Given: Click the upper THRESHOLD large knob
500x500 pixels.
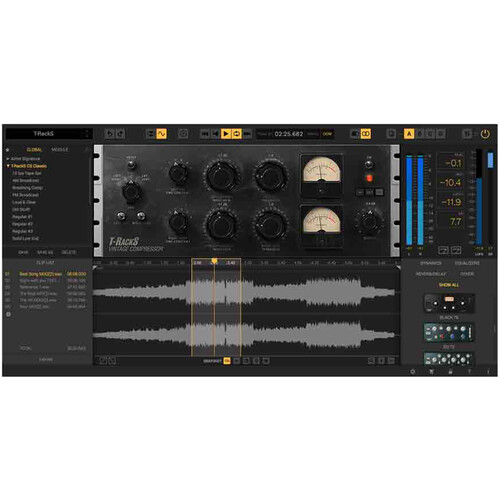Looking at the screenshot, I should point(271,175).
